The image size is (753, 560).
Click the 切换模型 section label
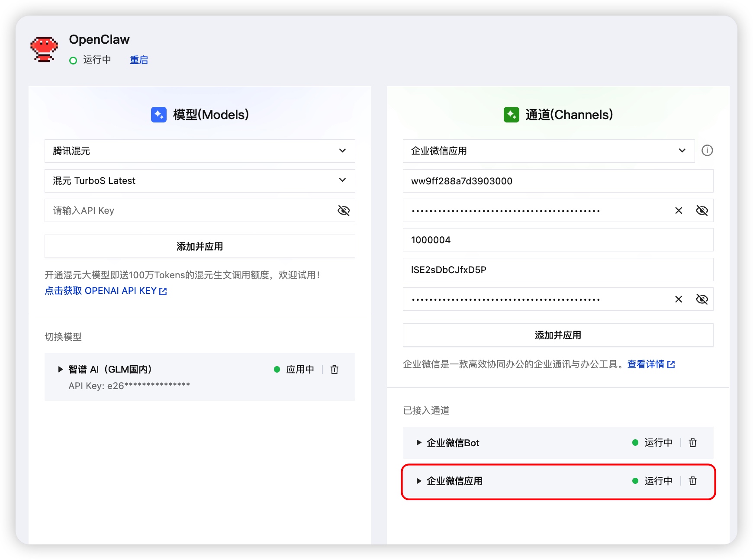63,337
